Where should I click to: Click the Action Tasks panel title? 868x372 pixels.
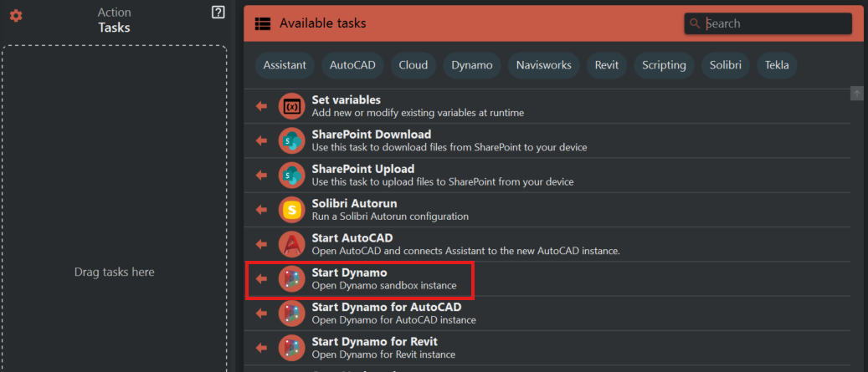[x=114, y=20]
